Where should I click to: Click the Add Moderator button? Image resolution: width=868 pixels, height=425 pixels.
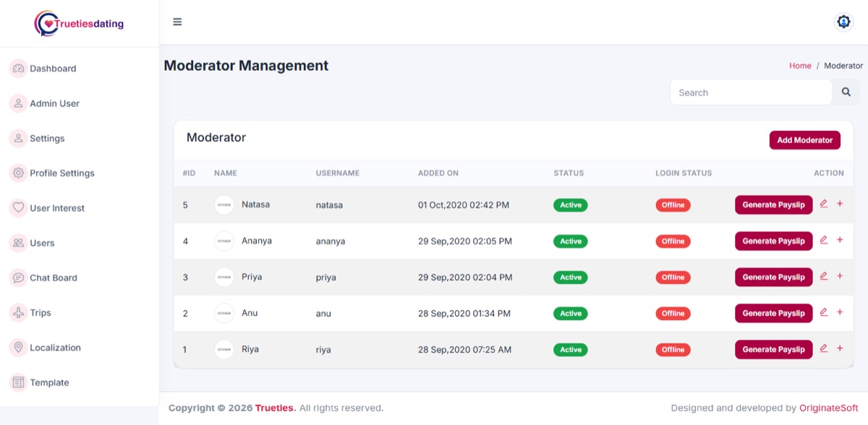pyautogui.click(x=804, y=140)
